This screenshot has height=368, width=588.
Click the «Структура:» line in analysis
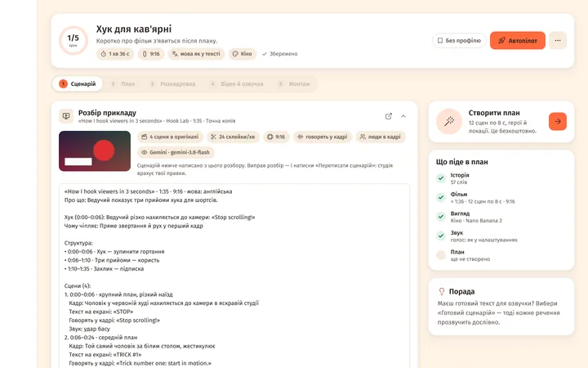tap(78, 243)
